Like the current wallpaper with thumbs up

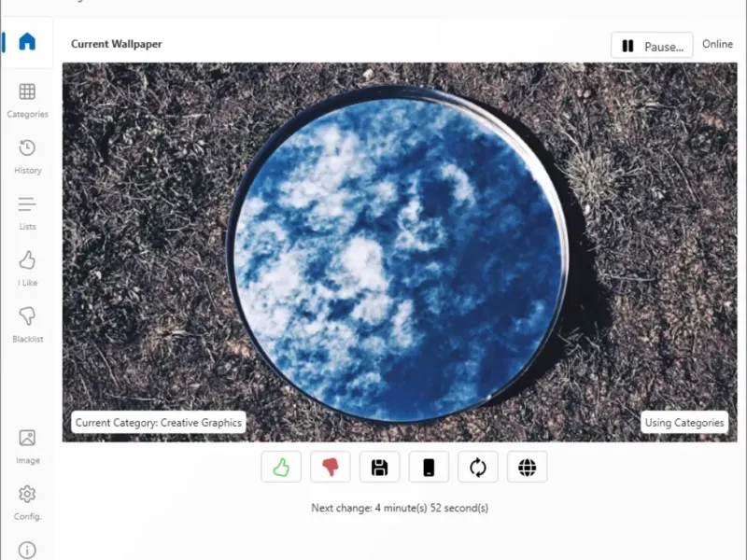tap(281, 468)
